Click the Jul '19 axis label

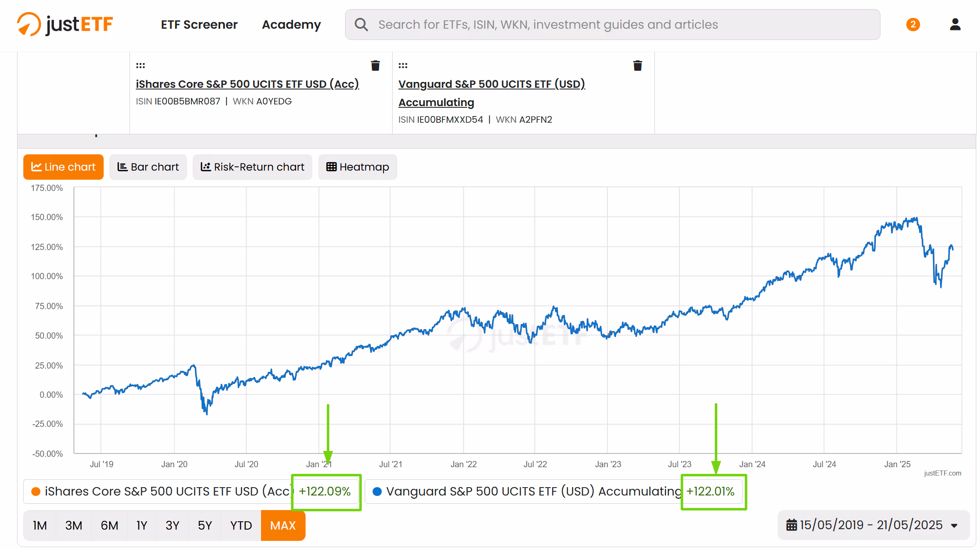102,464
